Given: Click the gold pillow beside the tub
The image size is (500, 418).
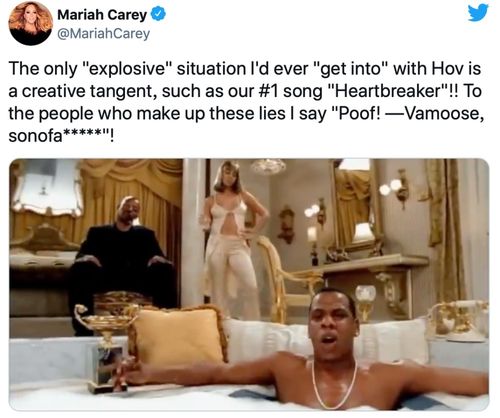Looking at the screenshot, I should (x=178, y=335).
